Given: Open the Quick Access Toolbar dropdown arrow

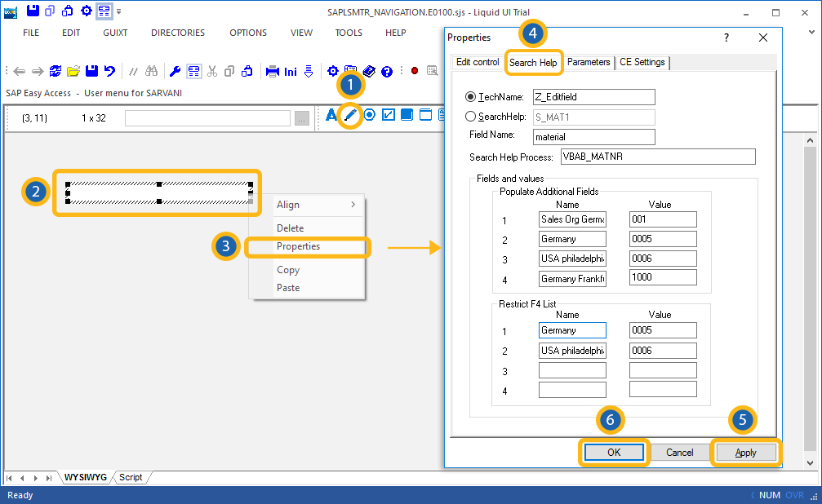Looking at the screenshot, I should tap(119, 11).
